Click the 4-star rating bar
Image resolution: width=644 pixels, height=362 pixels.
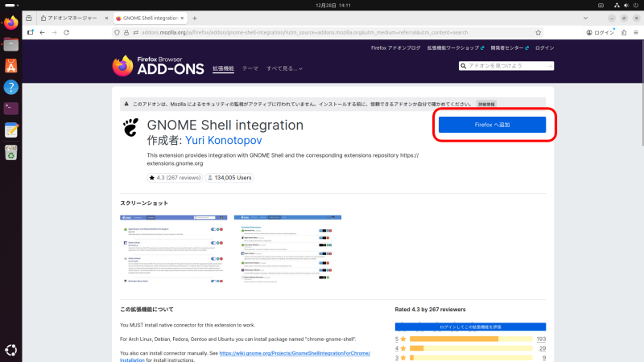tap(471, 348)
